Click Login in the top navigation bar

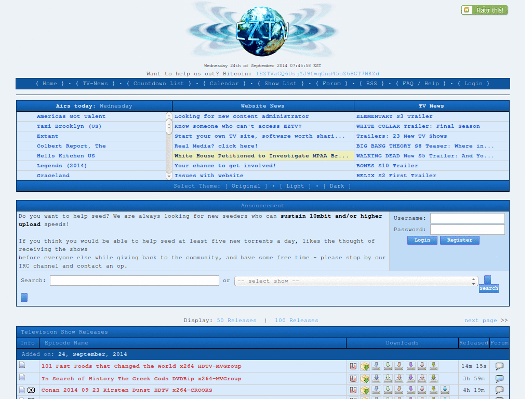(473, 84)
